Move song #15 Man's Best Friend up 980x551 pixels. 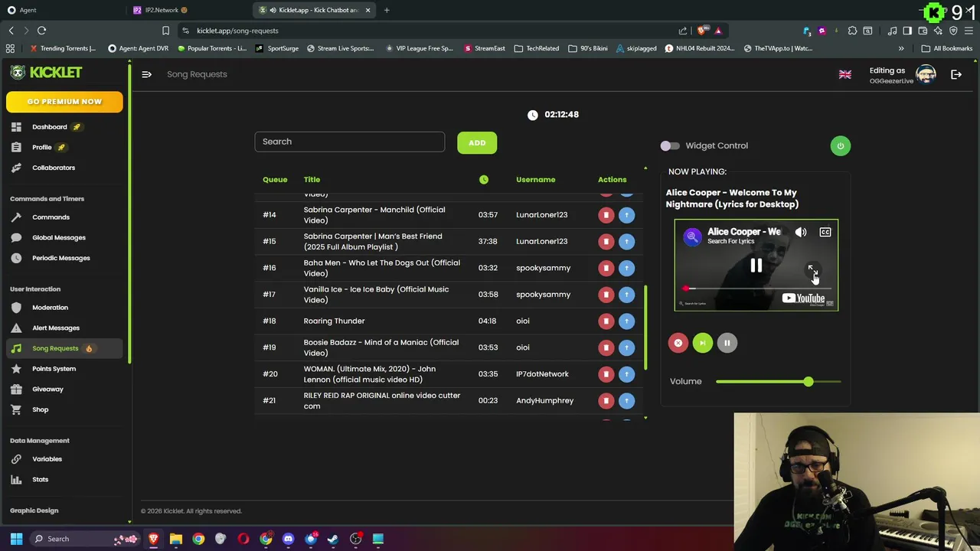click(x=626, y=242)
